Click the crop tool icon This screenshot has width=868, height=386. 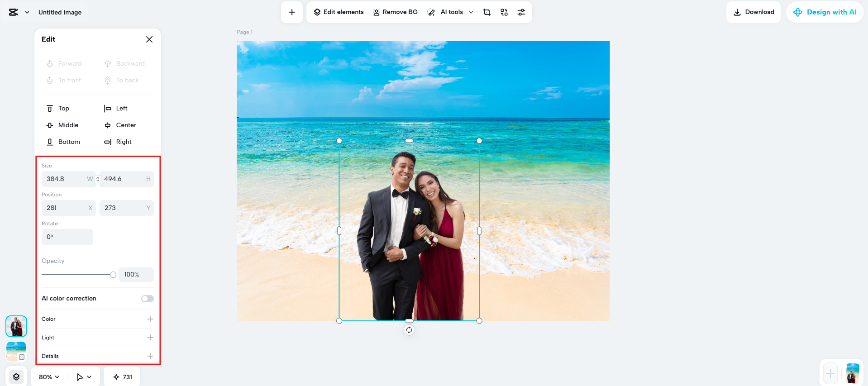click(487, 12)
